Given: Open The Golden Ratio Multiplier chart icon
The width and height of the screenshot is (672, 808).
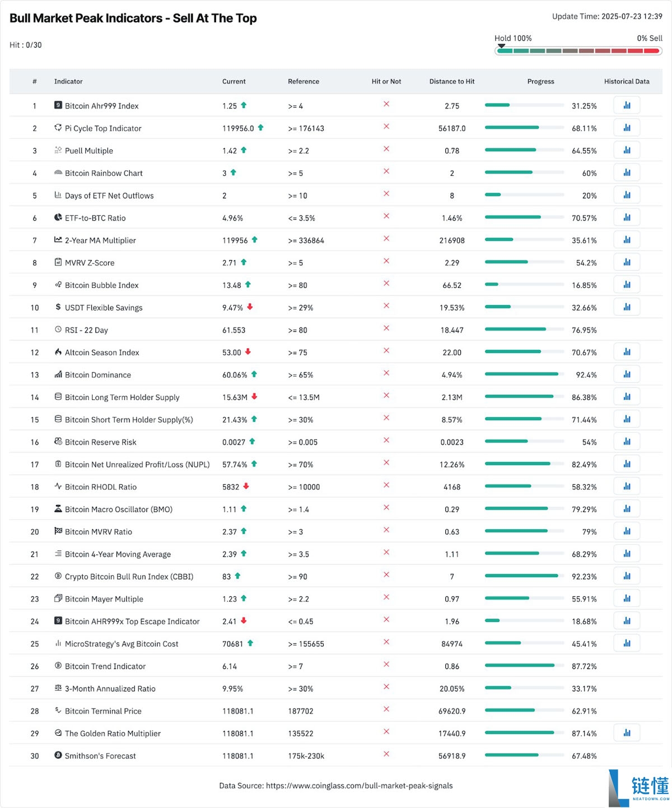Looking at the screenshot, I should [x=627, y=732].
